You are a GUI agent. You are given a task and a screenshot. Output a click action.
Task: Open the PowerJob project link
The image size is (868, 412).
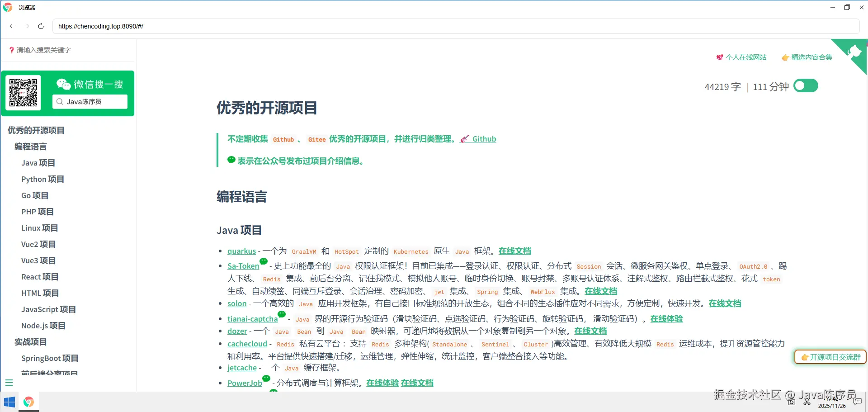[x=245, y=383]
